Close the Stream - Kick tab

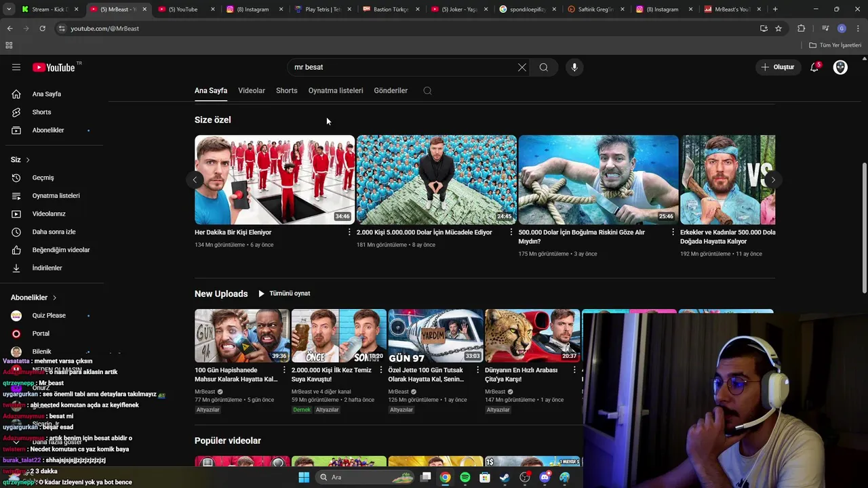point(76,9)
